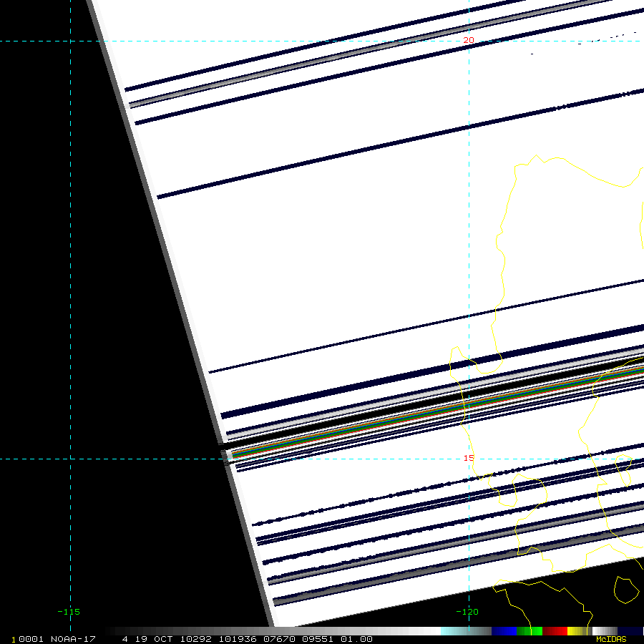Screen dimensions: 644x644
Task: Click the 07670 line coordinate value
Action: pos(279,640)
